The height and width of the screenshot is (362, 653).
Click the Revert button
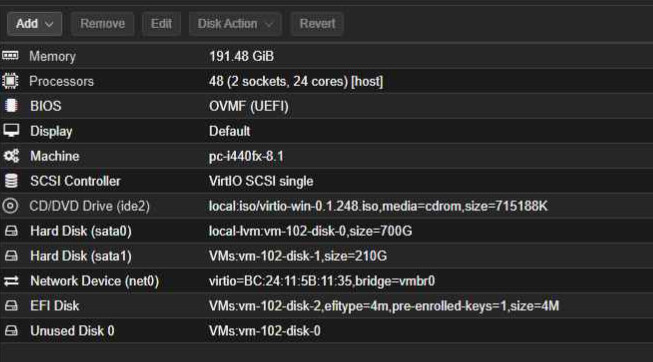point(317,24)
